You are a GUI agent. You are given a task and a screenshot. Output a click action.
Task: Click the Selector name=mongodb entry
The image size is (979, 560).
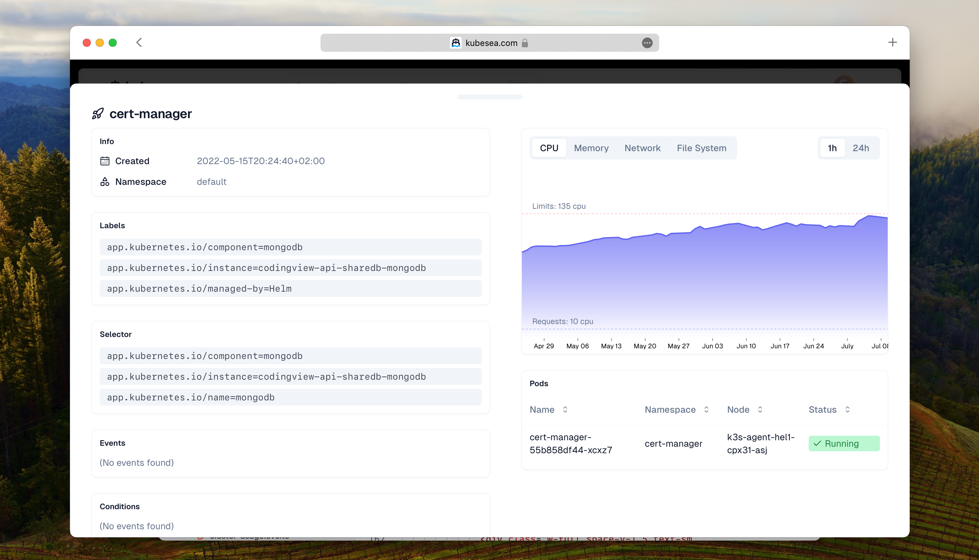[x=290, y=397]
